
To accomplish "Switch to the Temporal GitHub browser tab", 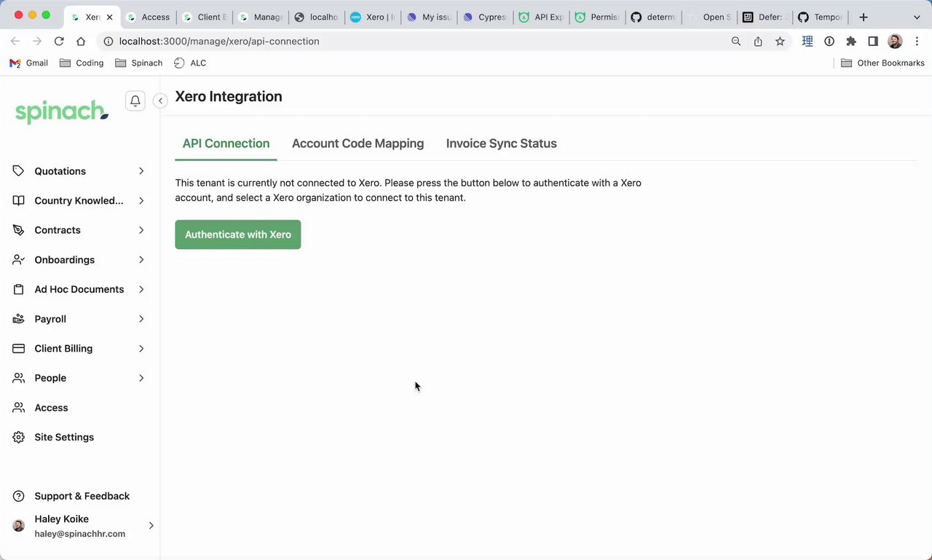I will tap(821, 17).
